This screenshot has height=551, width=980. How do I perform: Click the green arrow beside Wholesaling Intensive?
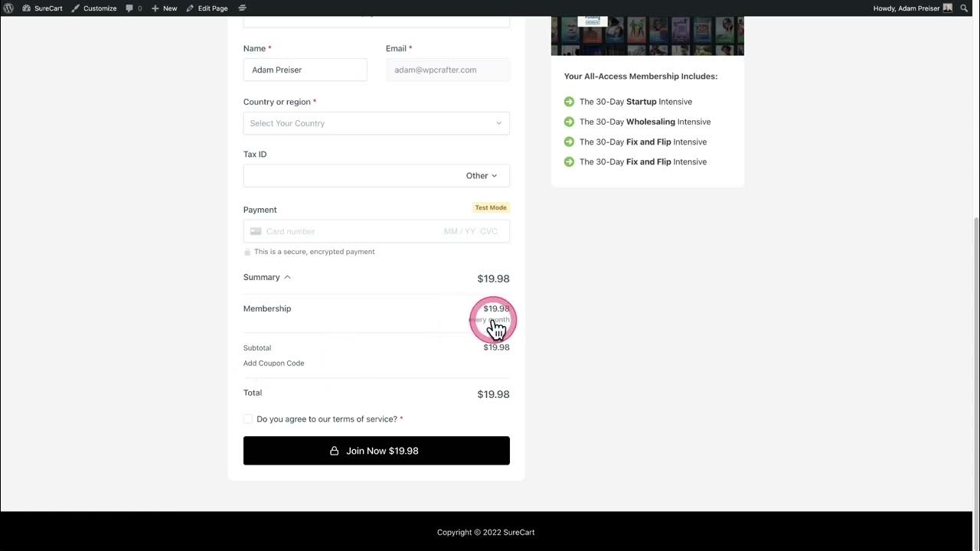click(569, 122)
